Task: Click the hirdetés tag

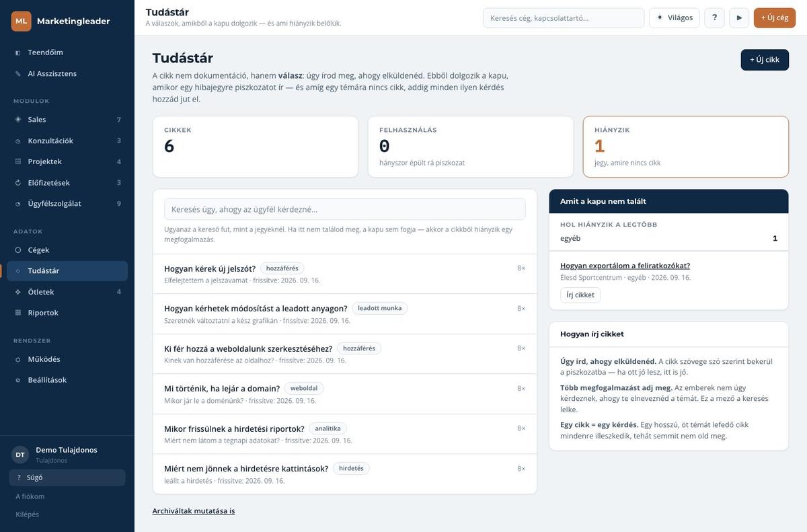Action: 351,469
